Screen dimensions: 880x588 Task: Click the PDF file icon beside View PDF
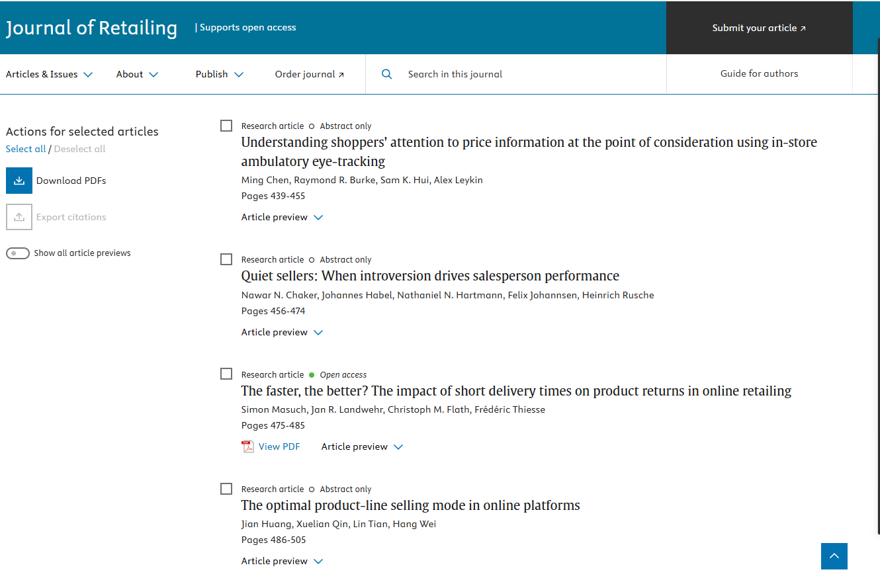point(248,446)
